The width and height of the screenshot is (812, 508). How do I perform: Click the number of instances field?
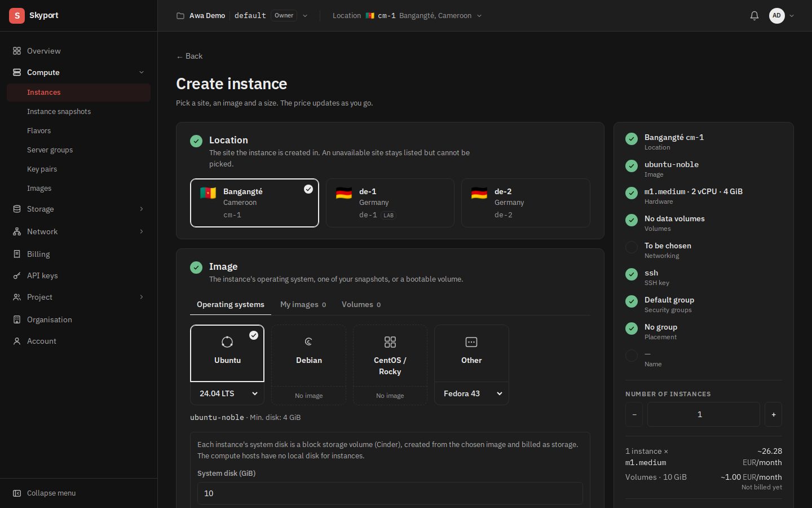[704, 415]
